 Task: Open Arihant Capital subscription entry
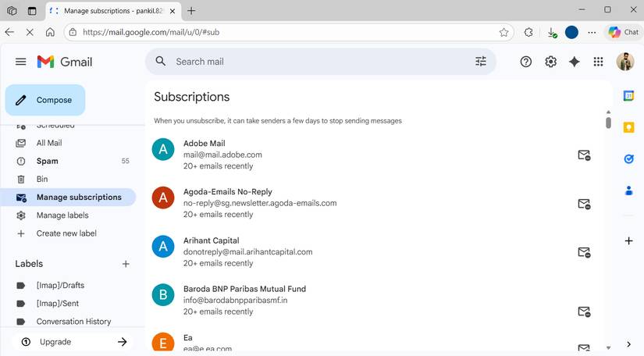[374, 251]
